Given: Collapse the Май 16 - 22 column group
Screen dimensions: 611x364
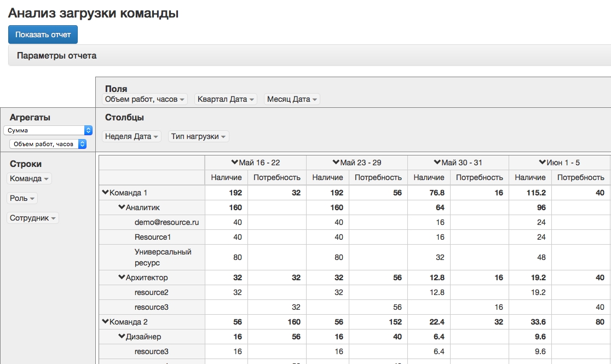Looking at the screenshot, I should tap(235, 163).
